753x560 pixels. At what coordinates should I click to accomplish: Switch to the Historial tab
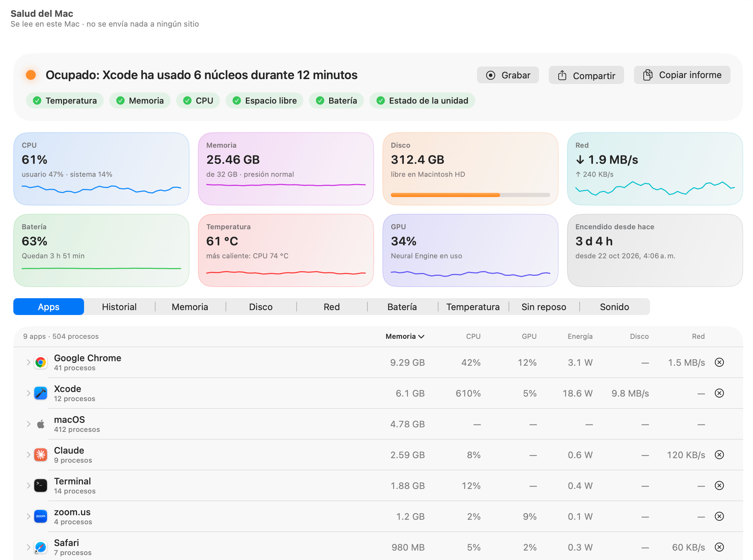click(x=119, y=307)
